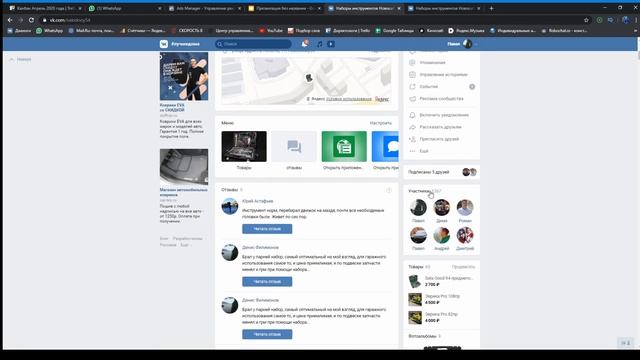Open the Яндекс.Музыка bookmark
This screenshot has height=360, width=640.
tap(466, 31)
